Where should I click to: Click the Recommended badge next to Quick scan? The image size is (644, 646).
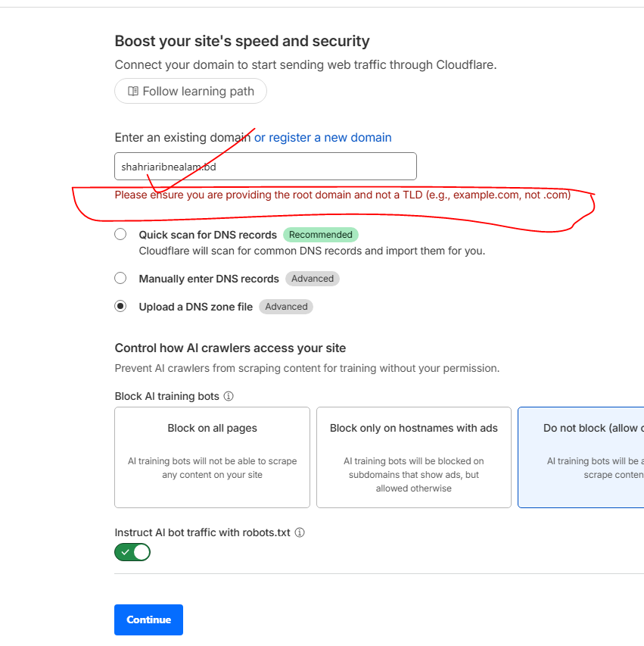[x=321, y=235]
